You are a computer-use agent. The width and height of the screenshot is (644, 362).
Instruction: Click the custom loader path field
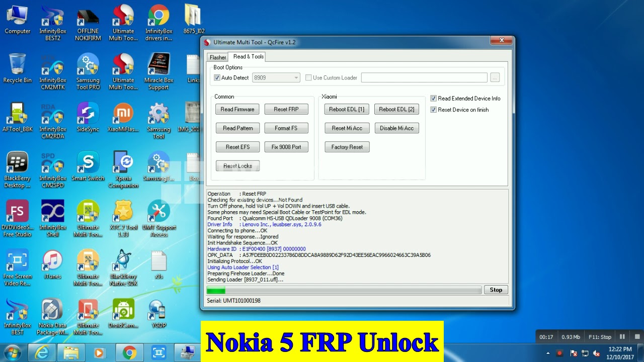pos(424,77)
